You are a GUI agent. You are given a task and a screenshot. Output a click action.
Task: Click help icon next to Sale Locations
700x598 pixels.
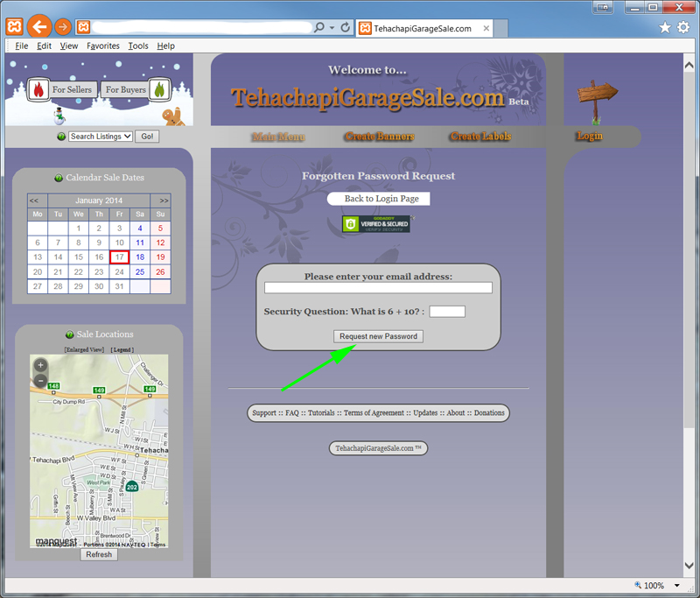(70, 334)
